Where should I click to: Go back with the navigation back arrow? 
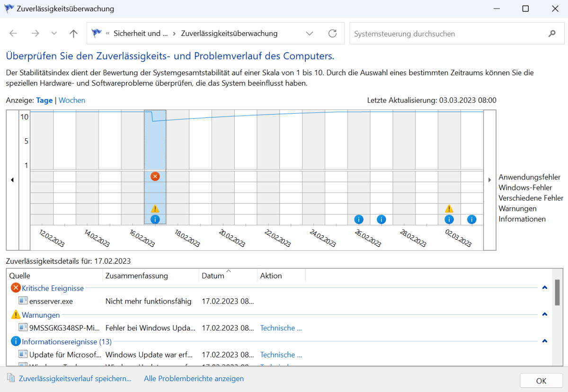click(13, 34)
